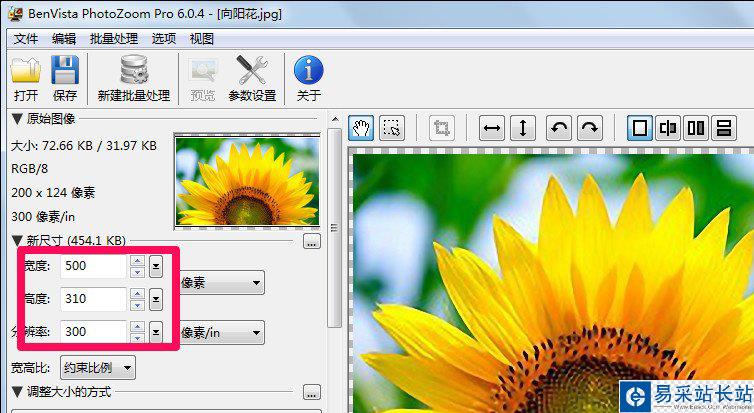Click the 宽度 input field
754x413 pixels.
(93, 266)
